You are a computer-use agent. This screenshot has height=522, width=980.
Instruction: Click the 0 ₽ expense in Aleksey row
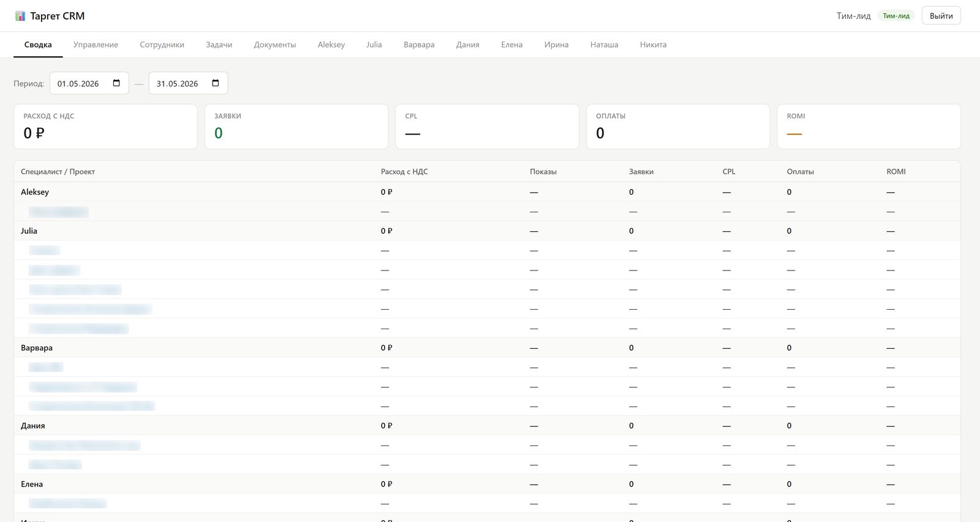point(386,192)
